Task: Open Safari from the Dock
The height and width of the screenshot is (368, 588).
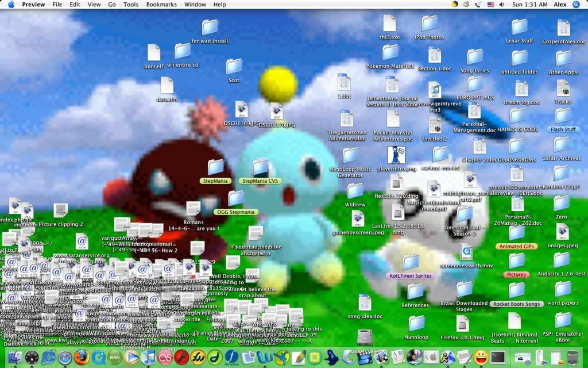Action: click(x=65, y=357)
